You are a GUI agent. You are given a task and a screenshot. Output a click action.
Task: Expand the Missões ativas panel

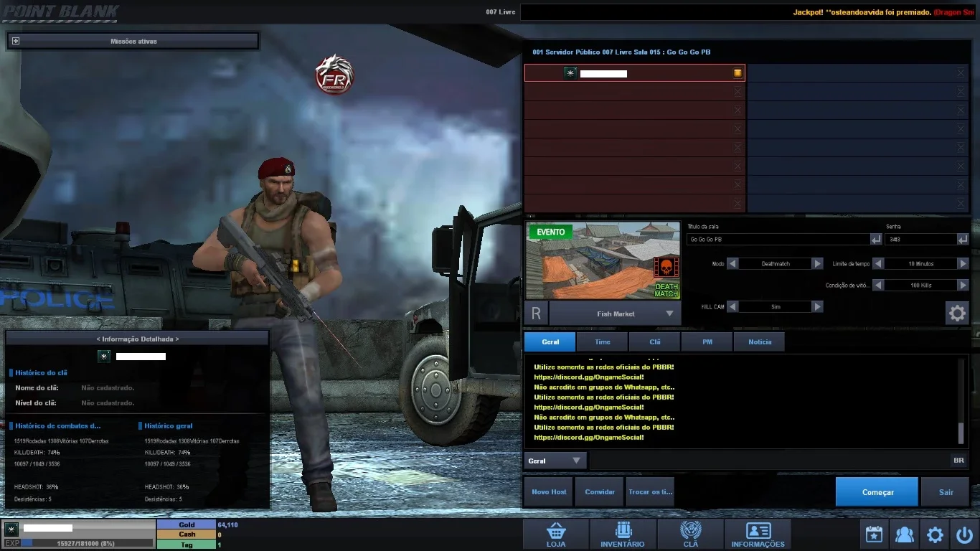click(133, 41)
